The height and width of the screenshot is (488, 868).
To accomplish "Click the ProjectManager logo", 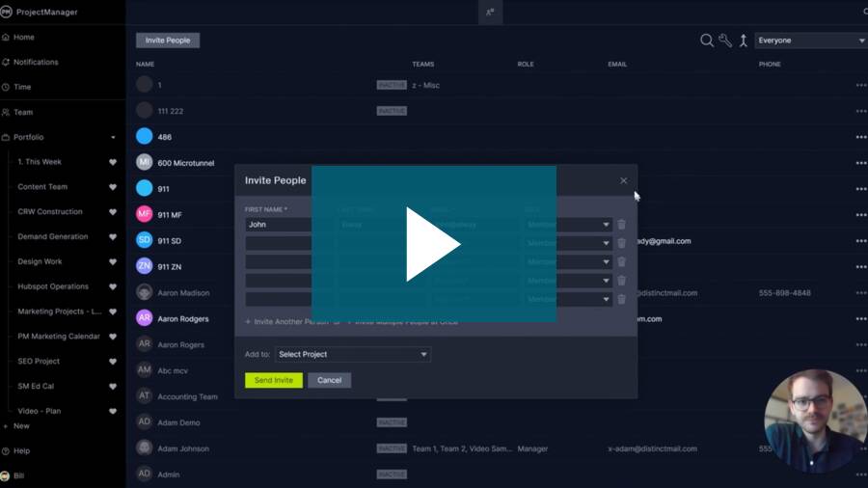I will (x=40, y=13).
